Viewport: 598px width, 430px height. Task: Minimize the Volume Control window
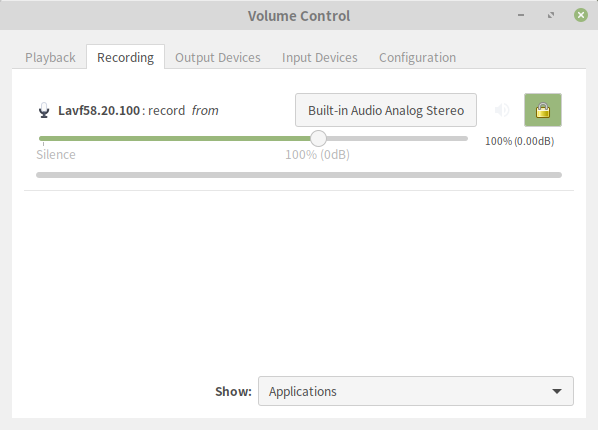521,15
